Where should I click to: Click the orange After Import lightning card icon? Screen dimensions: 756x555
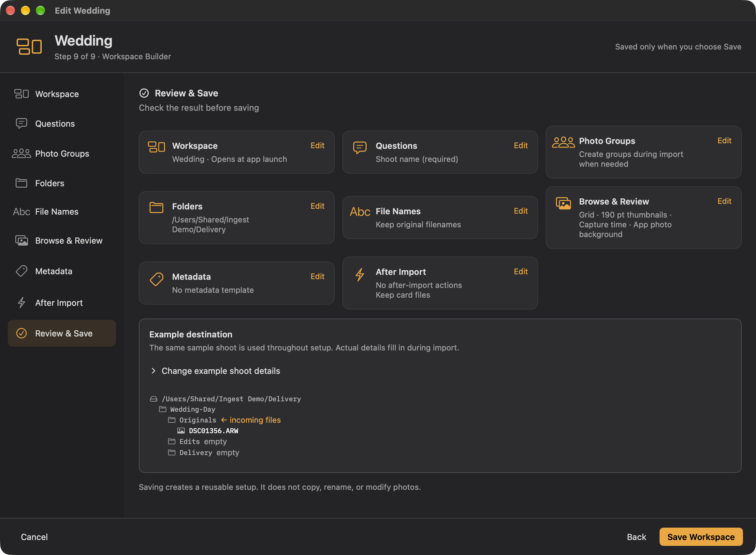click(x=360, y=275)
